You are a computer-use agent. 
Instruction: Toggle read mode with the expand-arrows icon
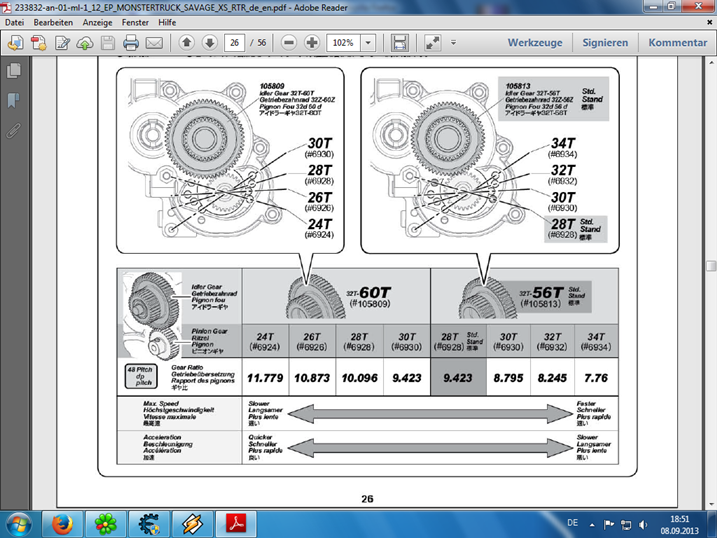tap(433, 44)
